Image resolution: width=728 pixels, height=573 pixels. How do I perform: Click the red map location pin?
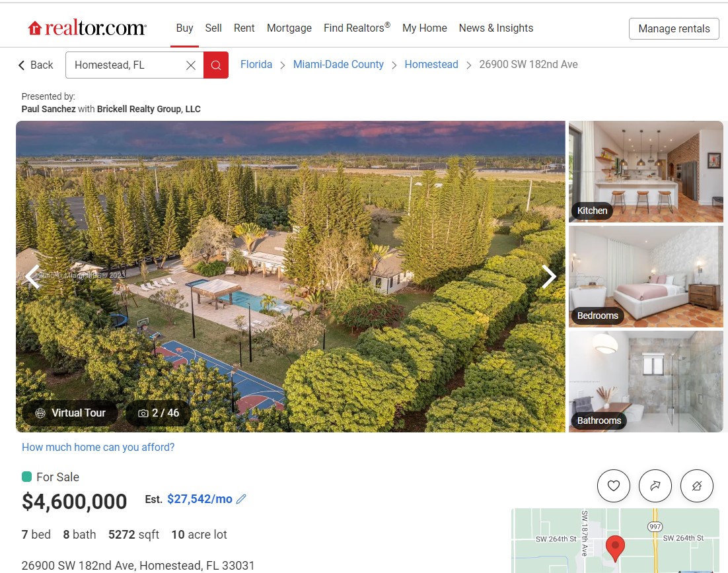pos(615,548)
